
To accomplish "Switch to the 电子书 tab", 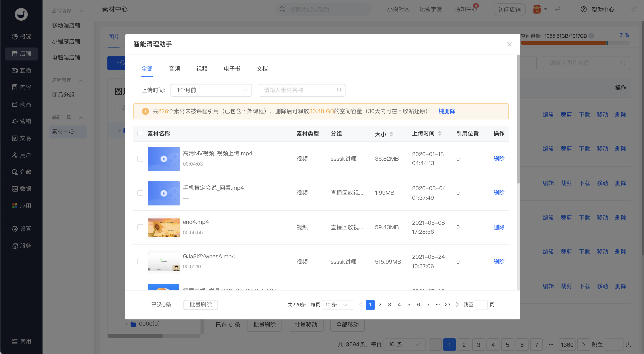I will tap(232, 69).
